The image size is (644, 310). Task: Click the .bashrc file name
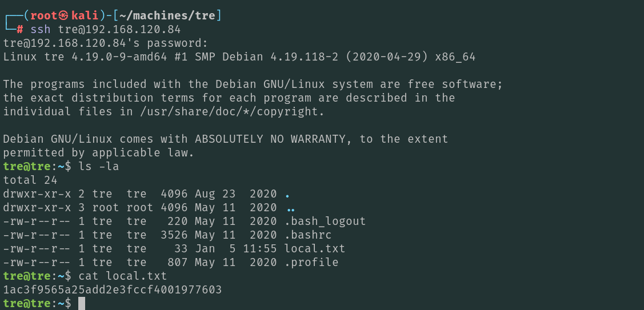[x=308, y=235]
